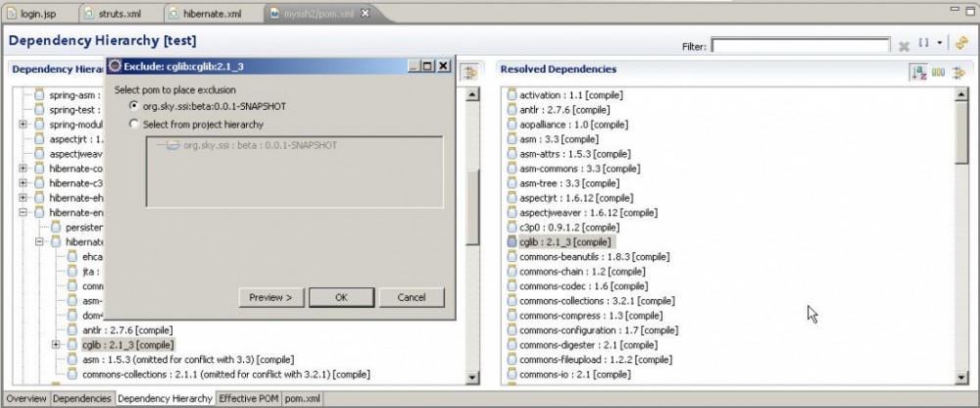The width and height of the screenshot is (980, 408).
Task: Select commons-fileupload : 1.2.2 [compile]
Action: [x=595, y=359]
